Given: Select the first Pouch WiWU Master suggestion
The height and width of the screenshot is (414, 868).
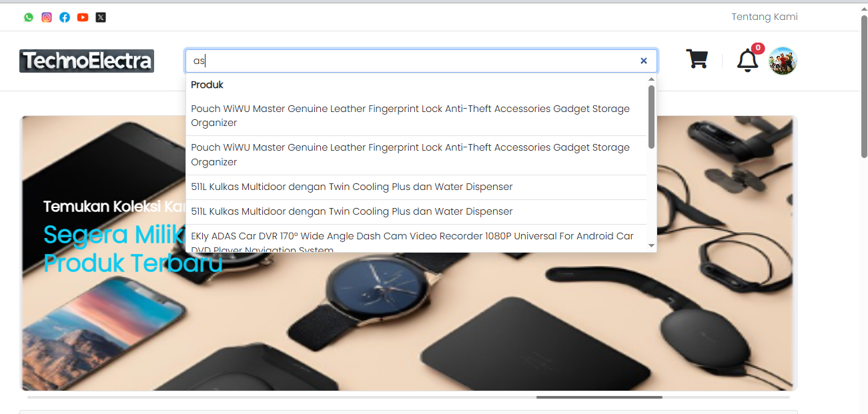Looking at the screenshot, I should point(410,115).
